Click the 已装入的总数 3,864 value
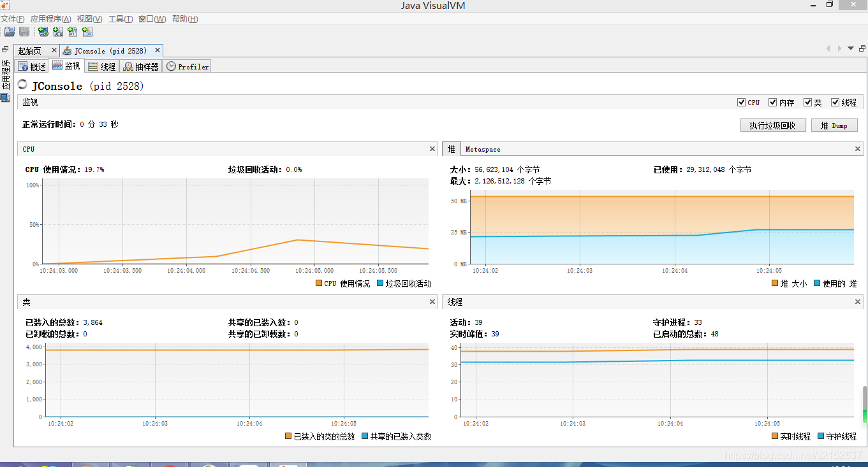868x467 pixels. point(93,322)
